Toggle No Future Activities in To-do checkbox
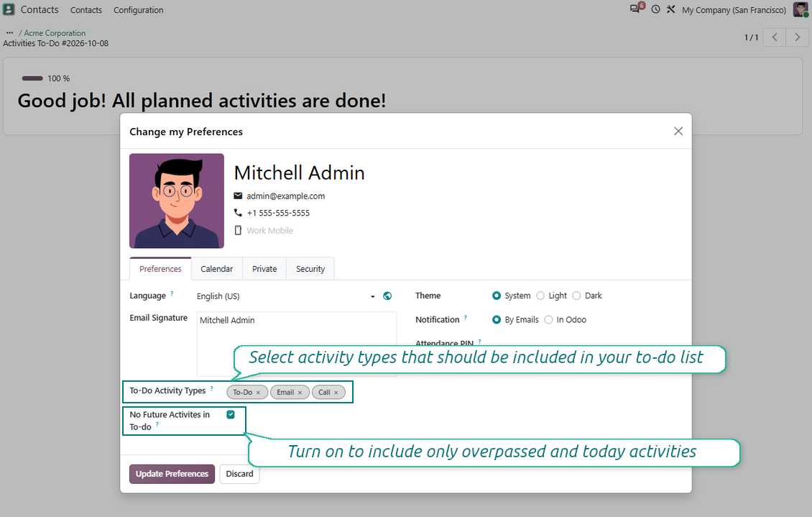812x517 pixels. (231, 414)
